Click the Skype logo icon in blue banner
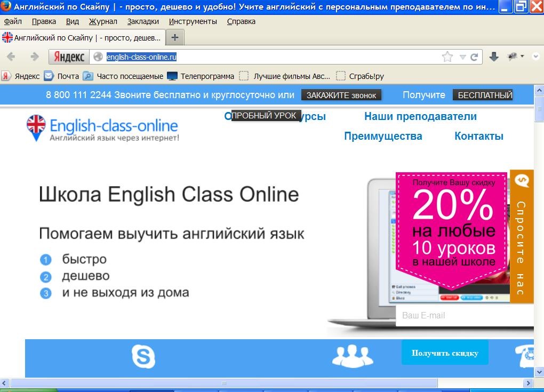Viewport: 544px width, 392px height. (143, 356)
